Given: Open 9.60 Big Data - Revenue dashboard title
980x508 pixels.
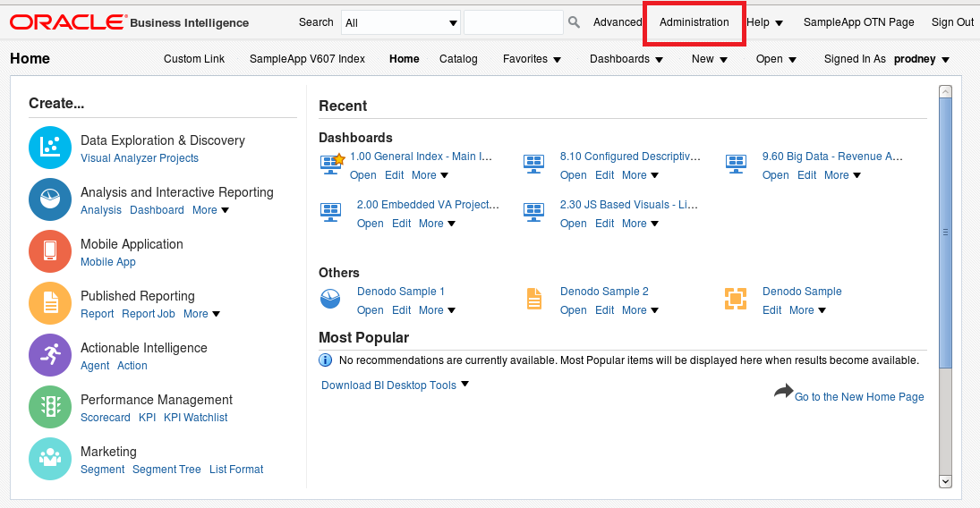Looking at the screenshot, I should point(832,157).
